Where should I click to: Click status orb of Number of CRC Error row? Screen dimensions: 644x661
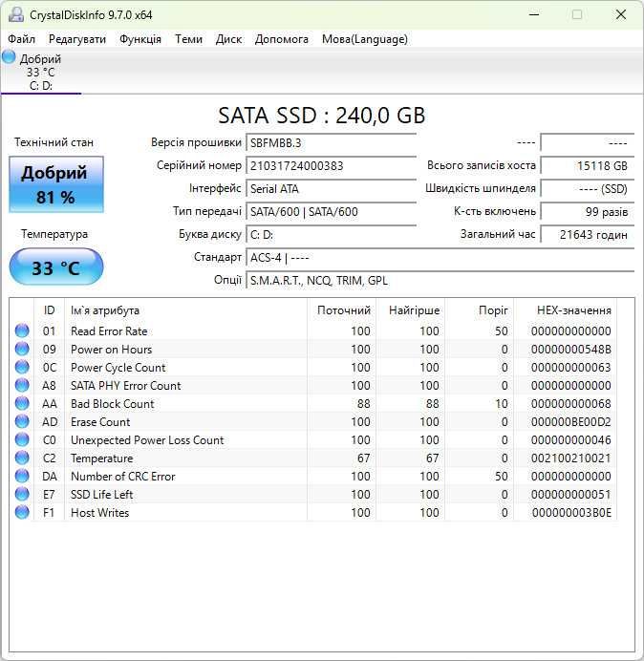[x=22, y=476]
